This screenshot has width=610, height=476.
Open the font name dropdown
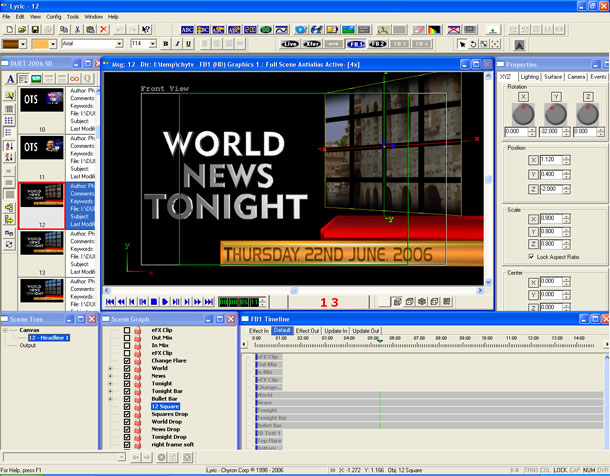tap(119, 44)
